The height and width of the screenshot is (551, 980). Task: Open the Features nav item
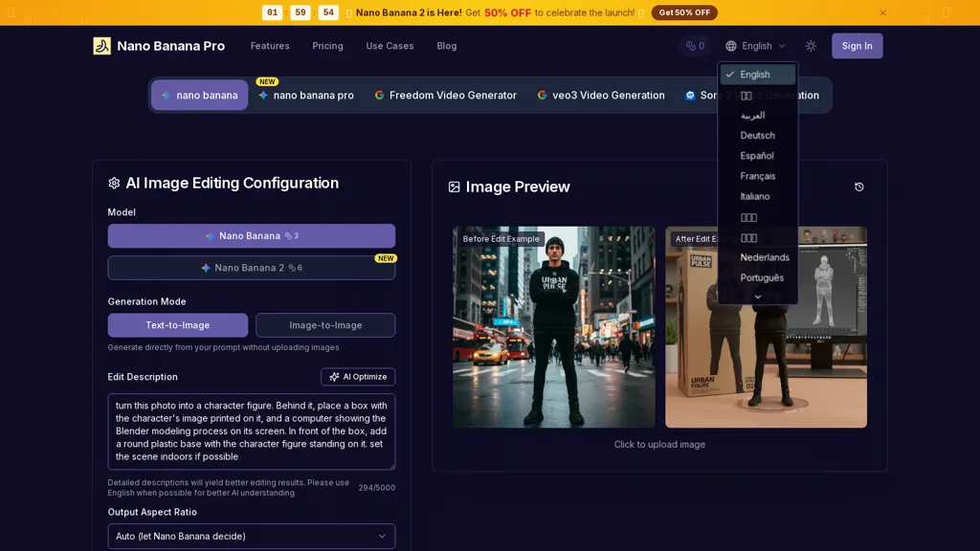[270, 46]
